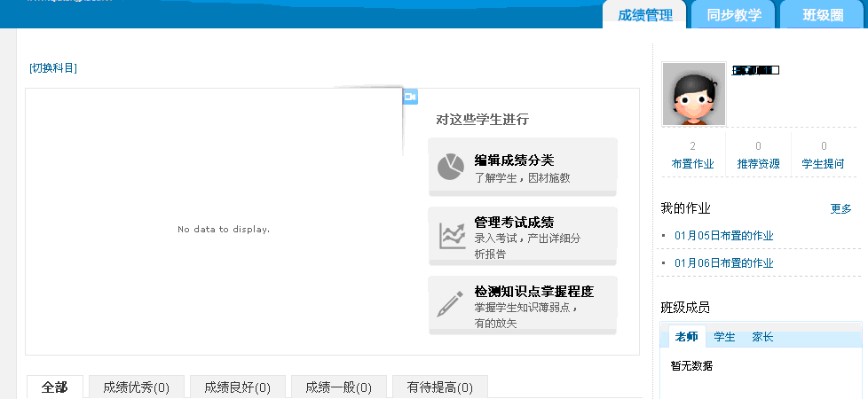Image resolution: width=868 pixels, height=399 pixels.
Task: Open the 成绩管理 top tab
Action: (644, 15)
